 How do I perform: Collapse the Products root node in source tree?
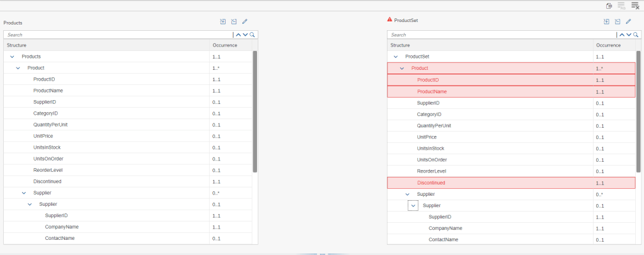12,57
